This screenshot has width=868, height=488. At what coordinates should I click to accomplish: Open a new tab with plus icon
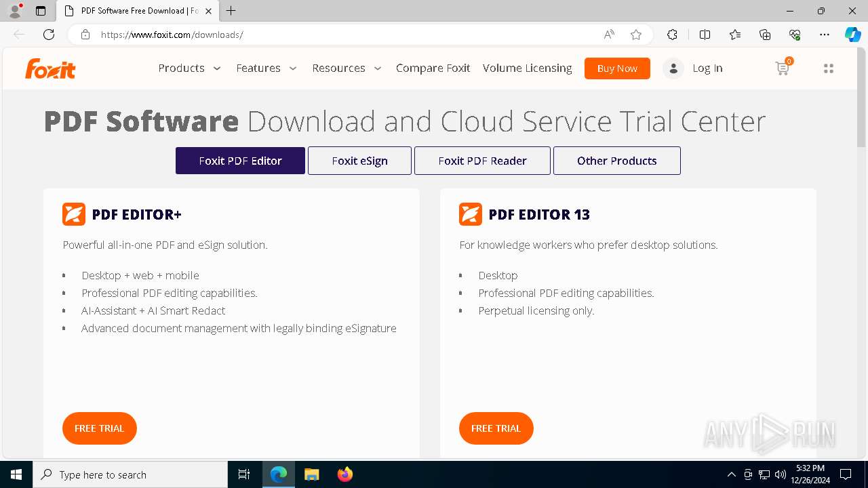pos(231,11)
